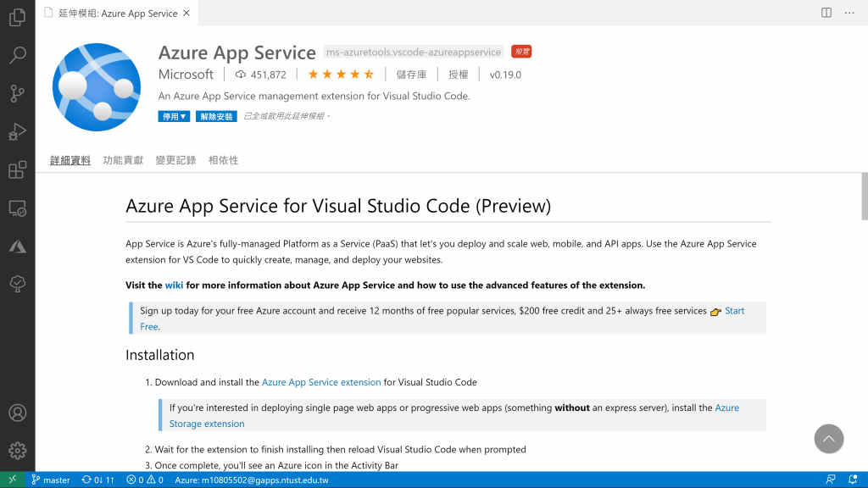Image resolution: width=868 pixels, height=488 pixels.
Task: Open the Manage gear icon
Action: (x=17, y=450)
